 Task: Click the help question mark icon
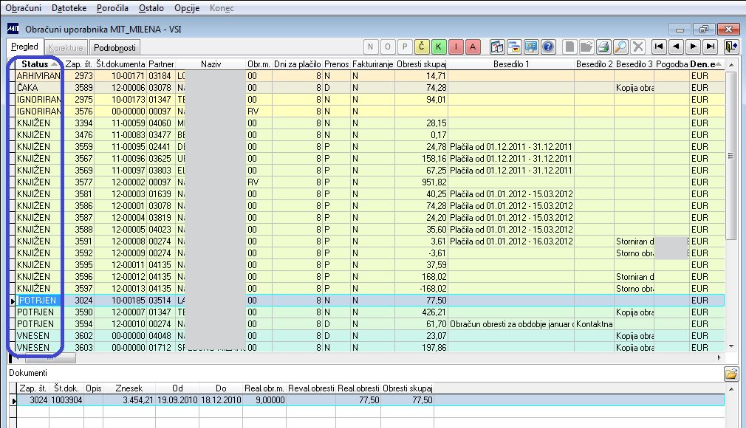click(x=548, y=46)
